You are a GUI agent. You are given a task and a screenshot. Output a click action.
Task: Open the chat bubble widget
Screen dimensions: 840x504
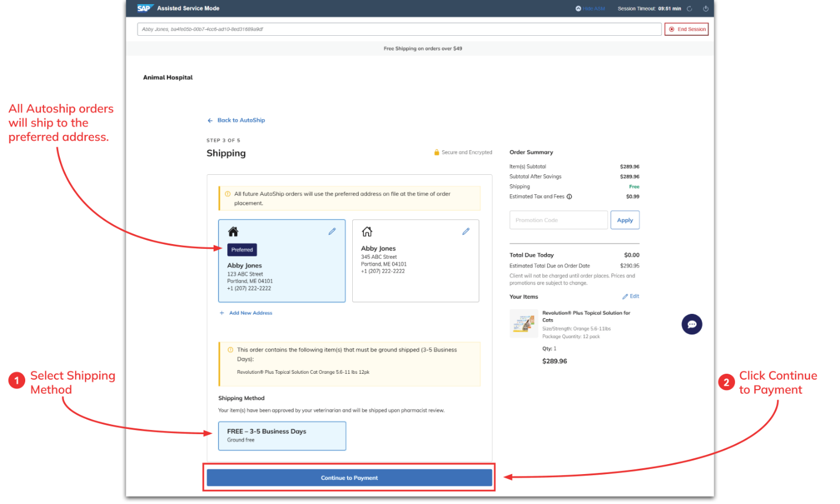(692, 324)
